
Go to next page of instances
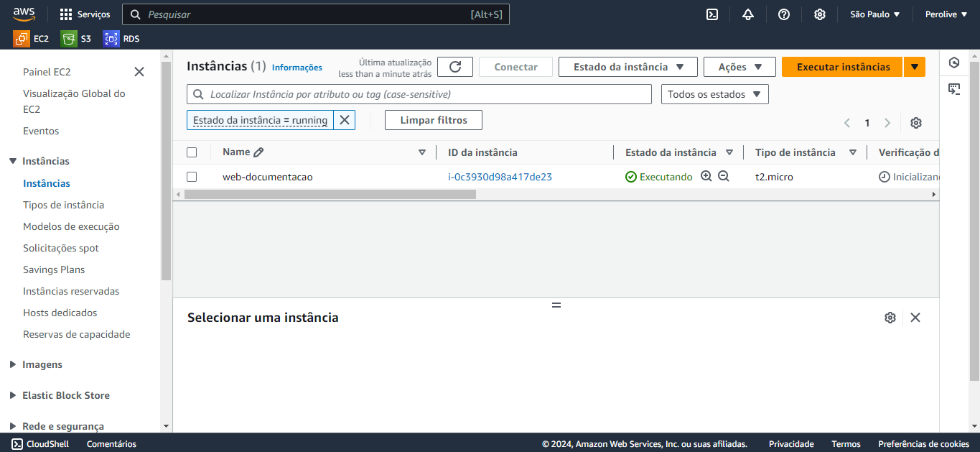point(887,123)
